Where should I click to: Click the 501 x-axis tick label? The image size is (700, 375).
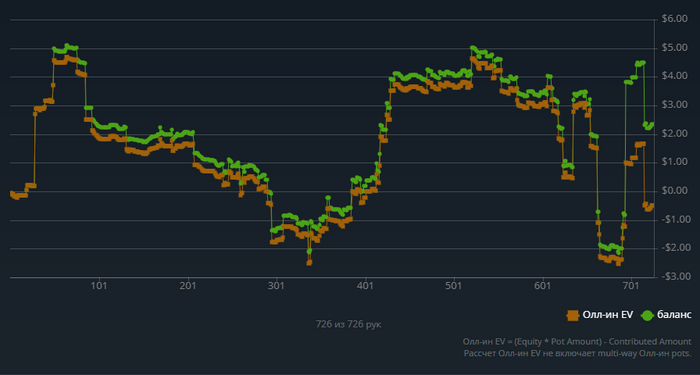click(454, 286)
